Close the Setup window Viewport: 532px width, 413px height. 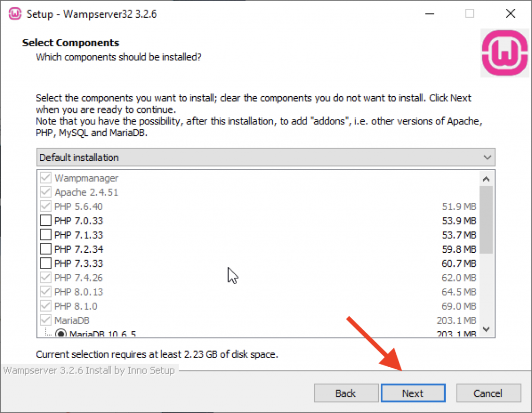click(510, 14)
